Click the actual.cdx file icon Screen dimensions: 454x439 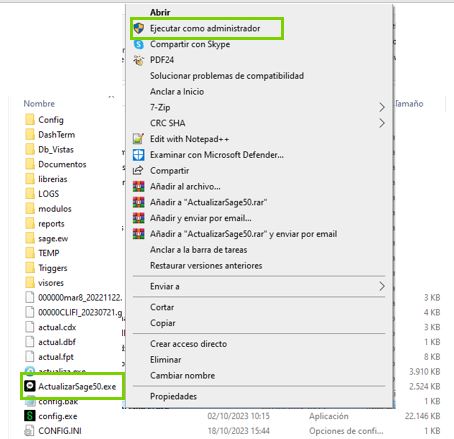30,327
